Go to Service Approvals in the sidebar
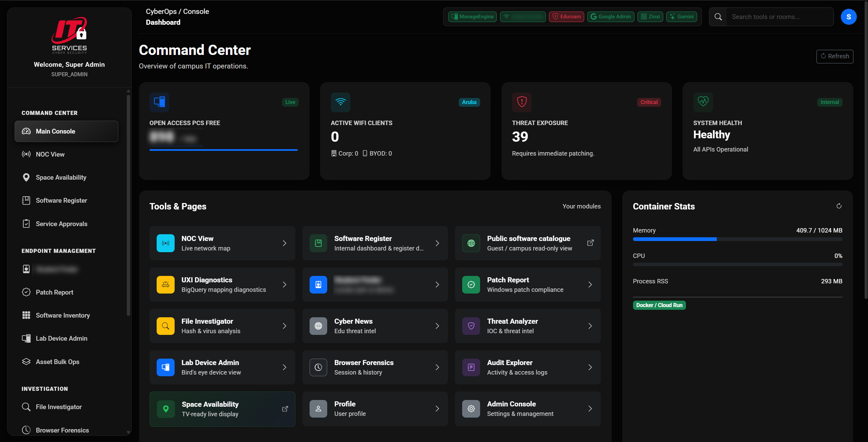 pyautogui.click(x=61, y=224)
